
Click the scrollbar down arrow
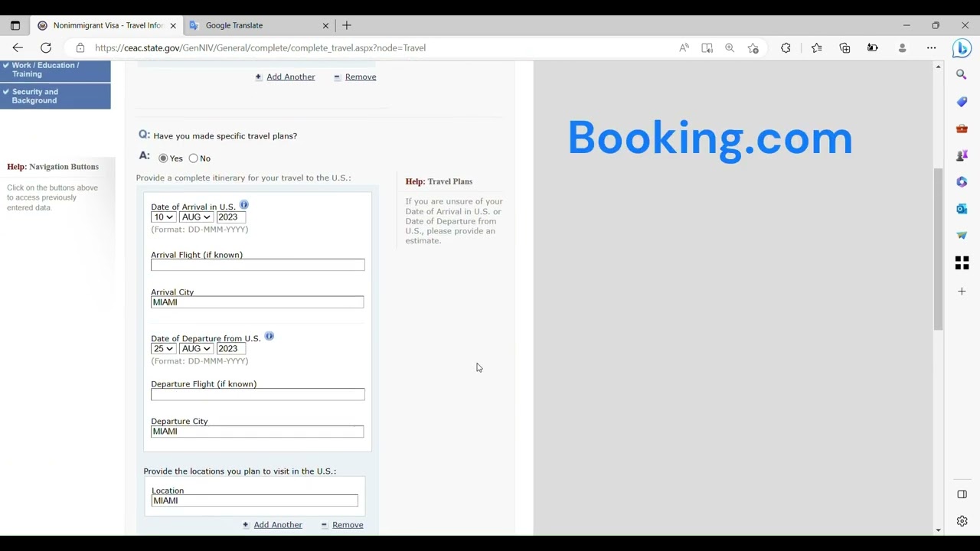pyautogui.click(x=938, y=530)
